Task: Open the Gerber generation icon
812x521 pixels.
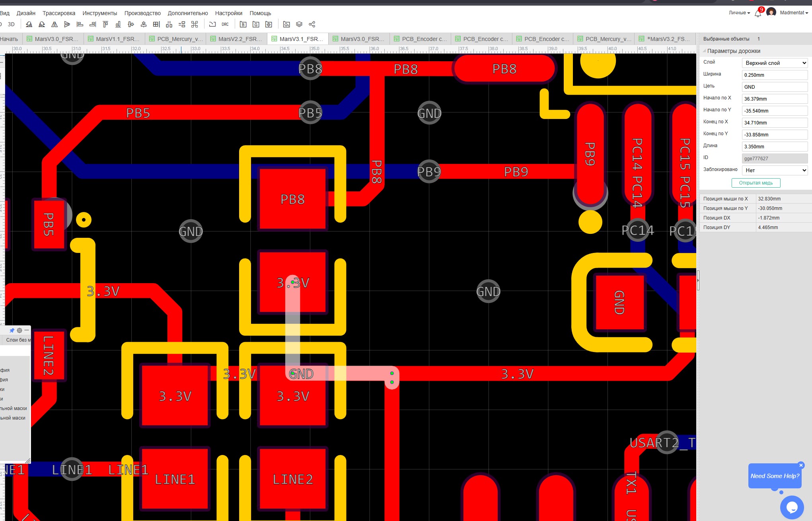Action: click(x=256, y=24)
